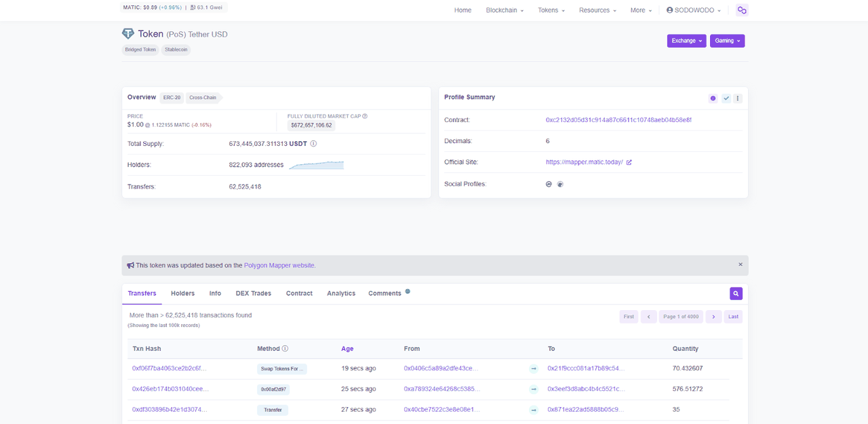Image resolution: width=868 pixels, height=424 pixels.
Task: Open the Gaming dropdown
Action: (727, 41)
